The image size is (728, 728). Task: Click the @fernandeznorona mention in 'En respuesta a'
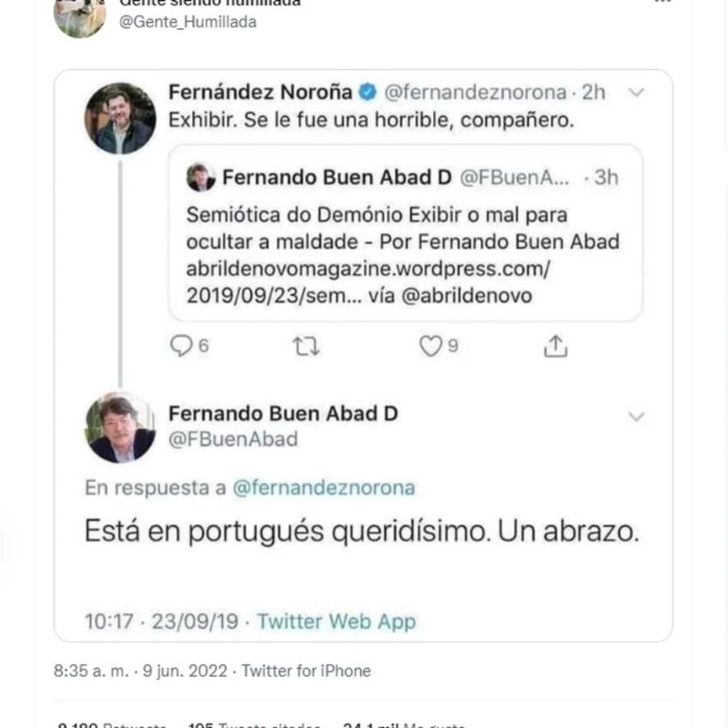[x=324, y=488]
